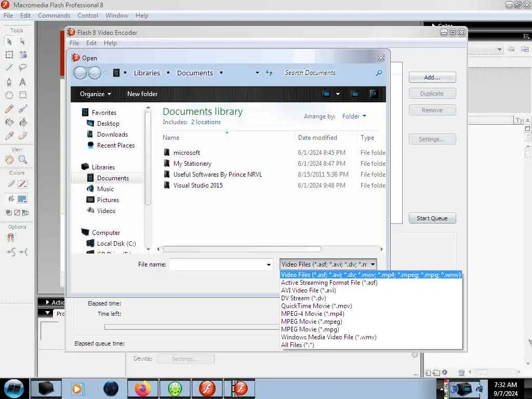Screen dimensions: 532x399
Task: Select the Paint Bucket tool
Action: click(x=23, y=122)
